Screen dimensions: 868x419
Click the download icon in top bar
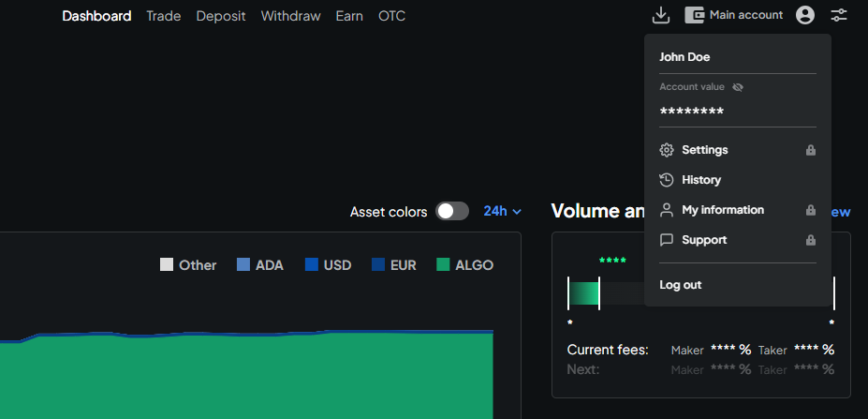pyautogui.click(x=661, y=15)
